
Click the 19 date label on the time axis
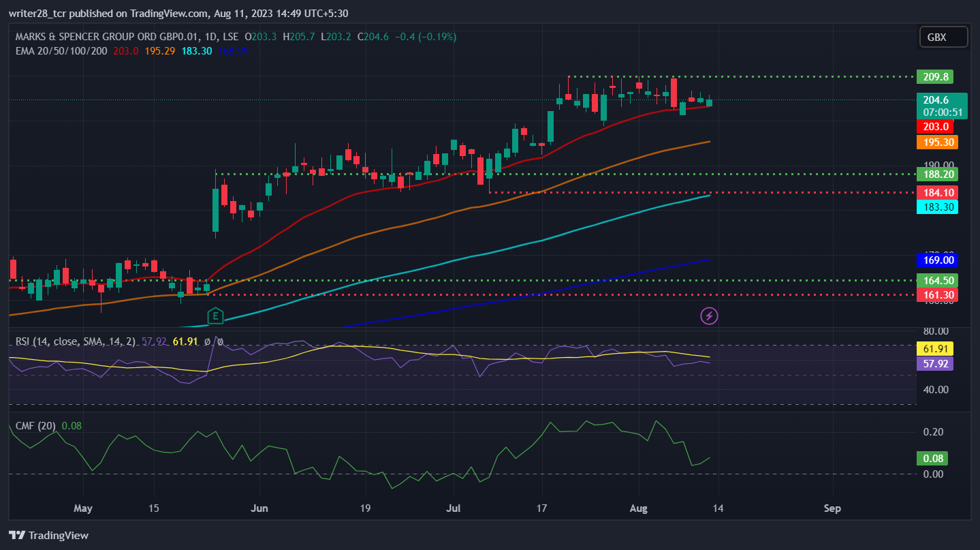[365, 508]
